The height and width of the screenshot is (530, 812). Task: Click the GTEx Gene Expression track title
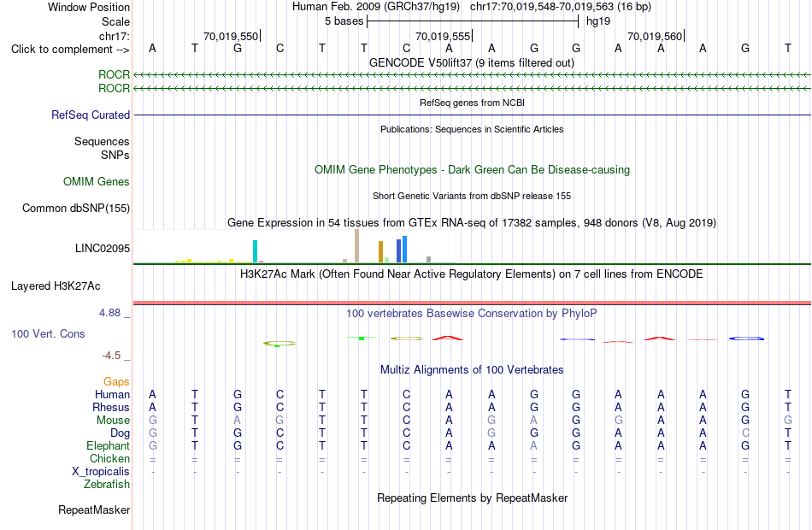click(472, 223)
